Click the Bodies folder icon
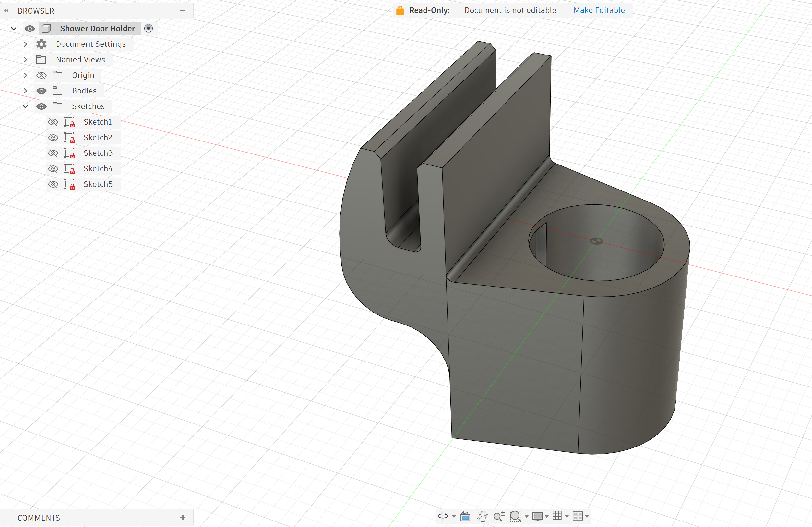 pyautogui.click(x=57, y=91)
